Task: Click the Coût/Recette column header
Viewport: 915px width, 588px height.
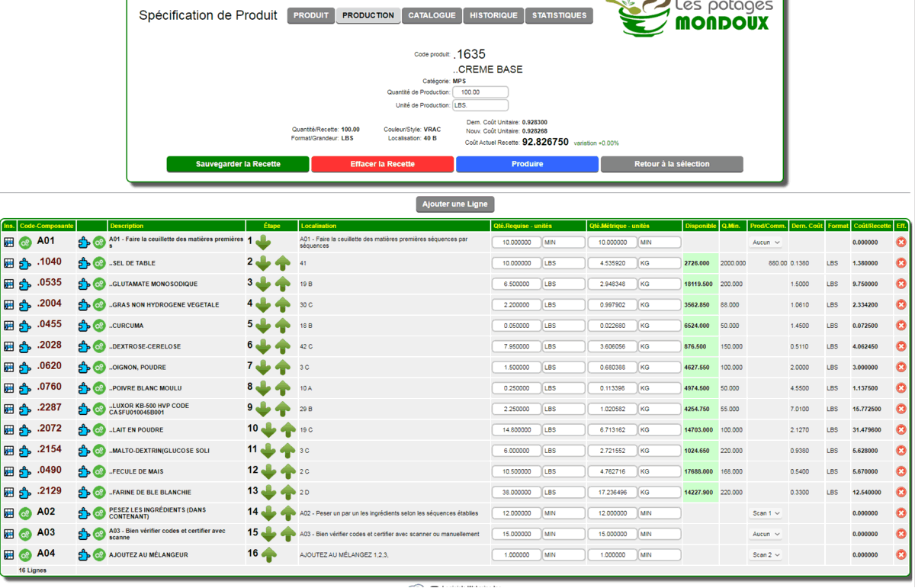Action: point(872,226)
